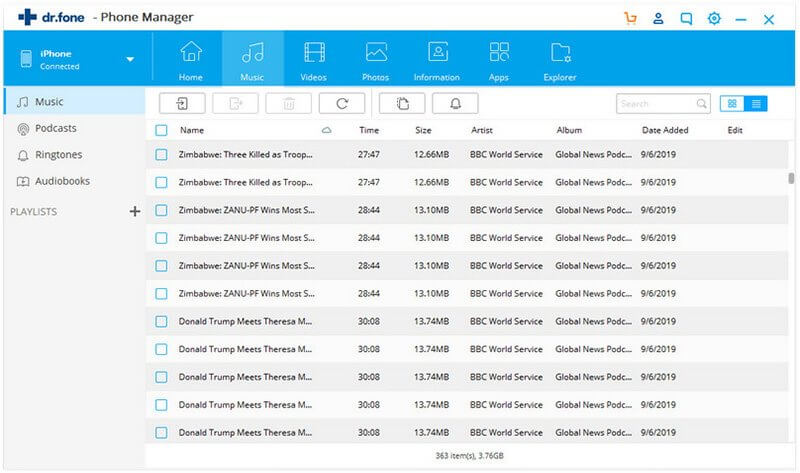The width and height of the screenshot is (800, 473).
Task: Switch to the Apps tab
Action: coord(498,59)
